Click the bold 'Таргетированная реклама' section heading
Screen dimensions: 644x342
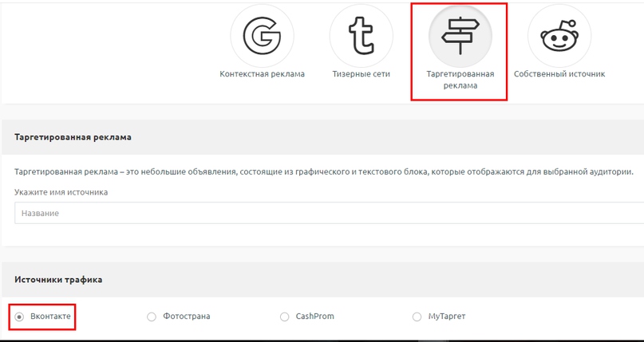click(x=73, y=137)
